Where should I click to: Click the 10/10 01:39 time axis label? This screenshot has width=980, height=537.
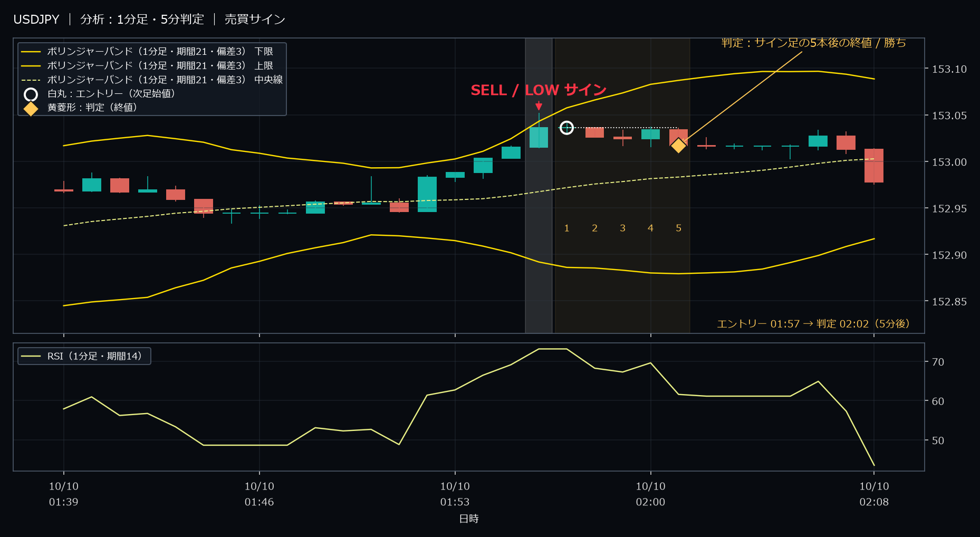pyautogui.click(x=64, y=494)
